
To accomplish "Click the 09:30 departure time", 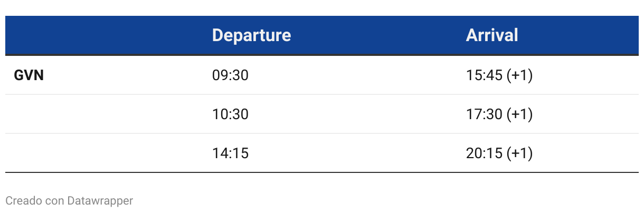I will click(x=230, y=76).
